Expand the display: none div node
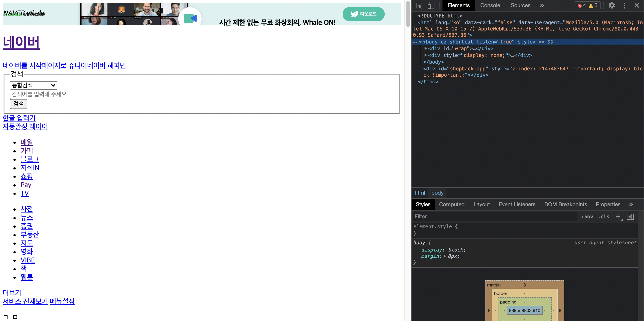Viewport: 644px width, 321px height. point(425,55)
